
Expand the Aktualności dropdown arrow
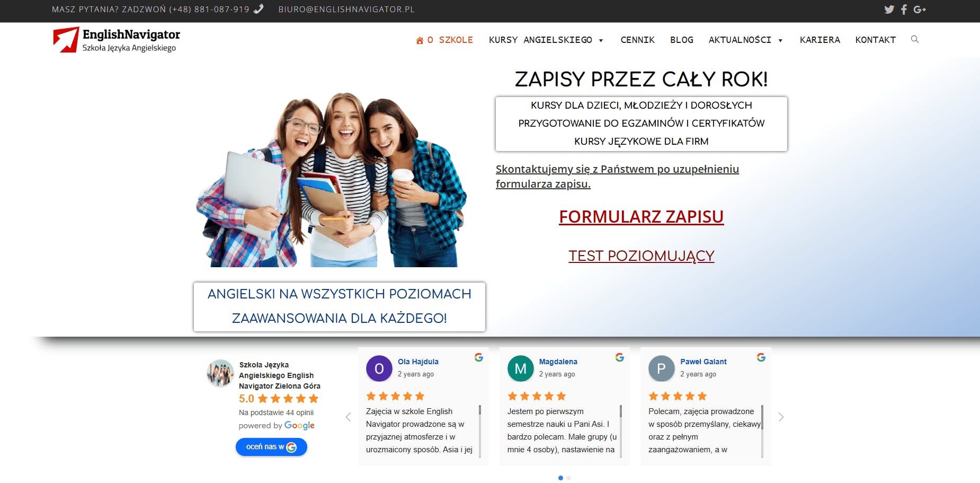click(x=780, y=40)
